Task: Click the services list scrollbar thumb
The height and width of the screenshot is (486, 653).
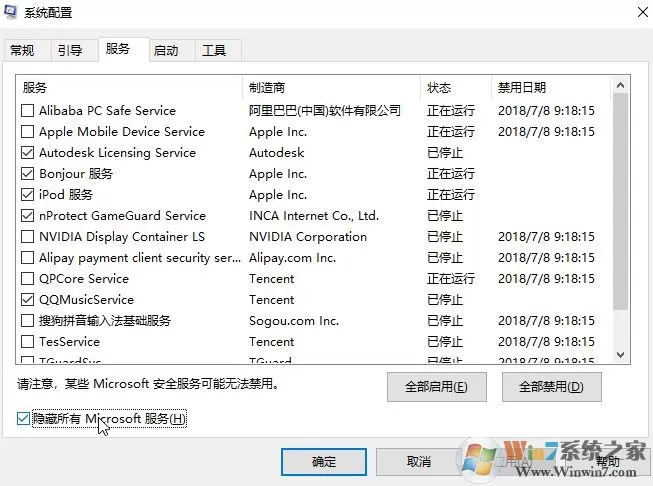Action: click(x=621, y=202)
